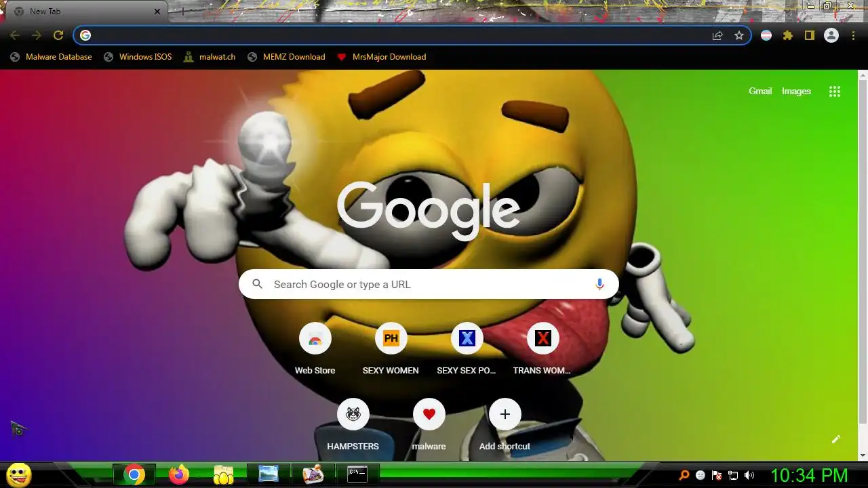Open the HAMPSTERS shortcut
This screenshot has height=488, width=868.
(x=353, y=425)
